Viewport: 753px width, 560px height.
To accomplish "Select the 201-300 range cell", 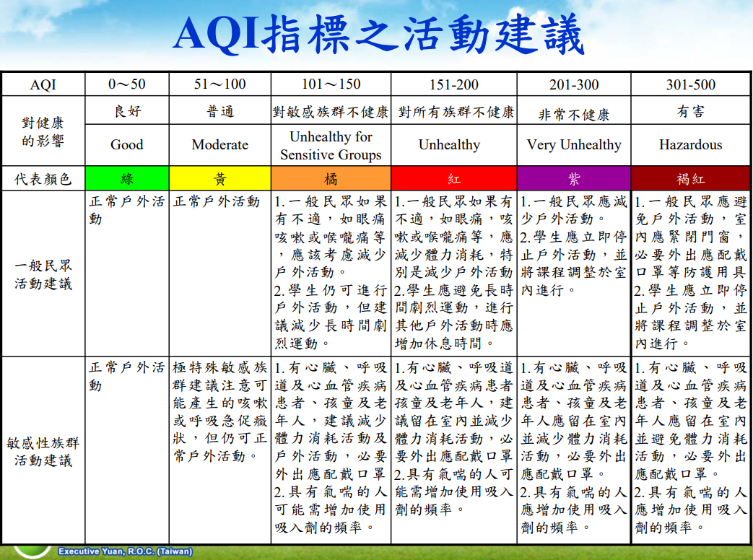I will tap(574, 84).
